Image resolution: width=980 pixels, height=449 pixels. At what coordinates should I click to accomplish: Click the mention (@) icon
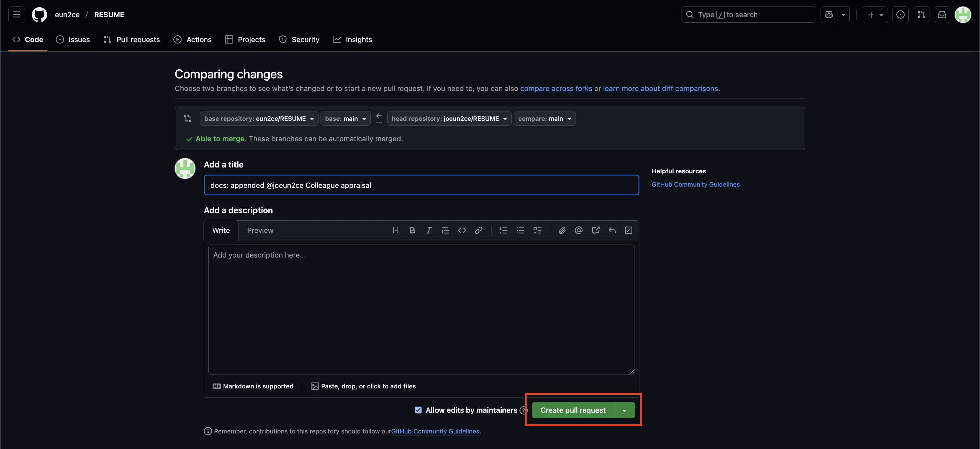(579, 230)
